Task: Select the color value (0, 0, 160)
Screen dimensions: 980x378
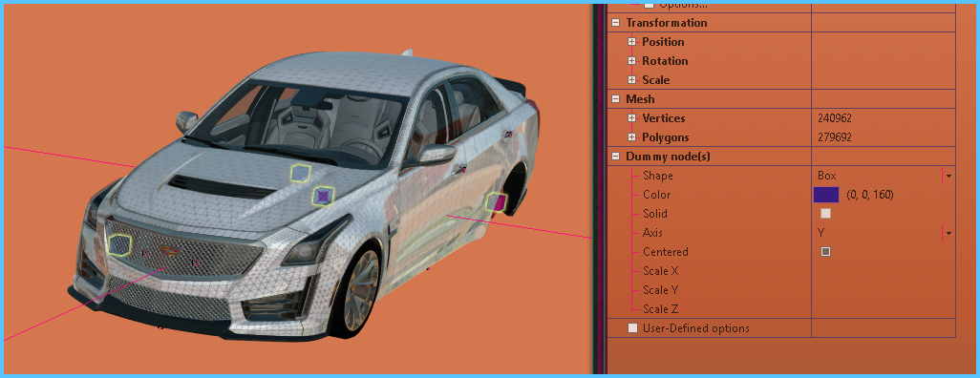Action: click(870, 195)
